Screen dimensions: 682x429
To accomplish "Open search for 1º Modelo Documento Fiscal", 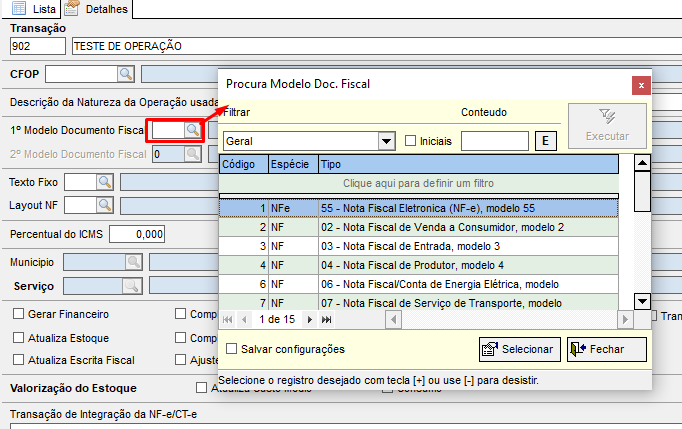I will [192, 130].
